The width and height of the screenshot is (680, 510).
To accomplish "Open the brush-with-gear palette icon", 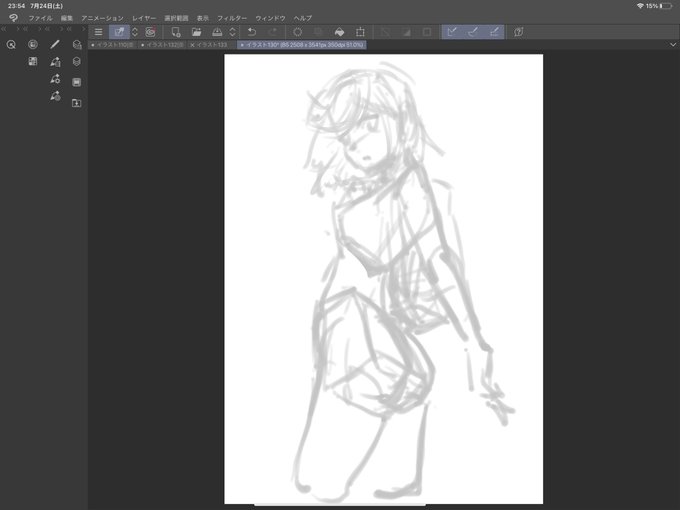I will [55, 78].
